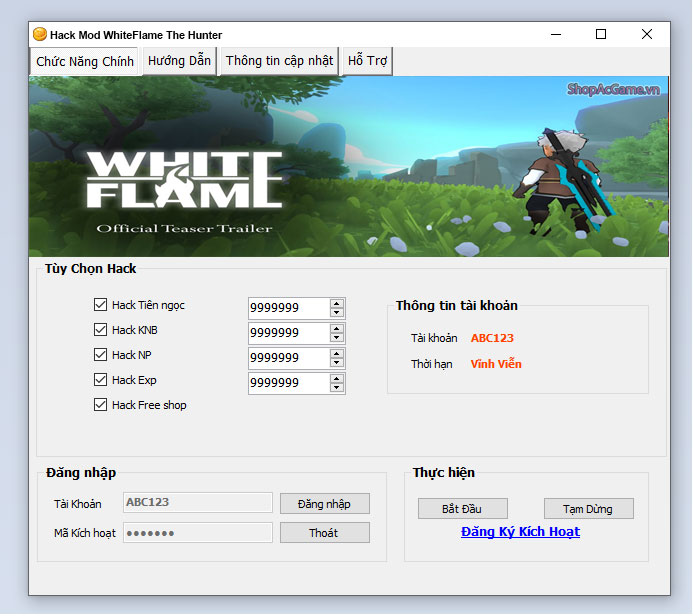Go to Chức Năng Chính tab
693x616 pixels.
point(85,61)
